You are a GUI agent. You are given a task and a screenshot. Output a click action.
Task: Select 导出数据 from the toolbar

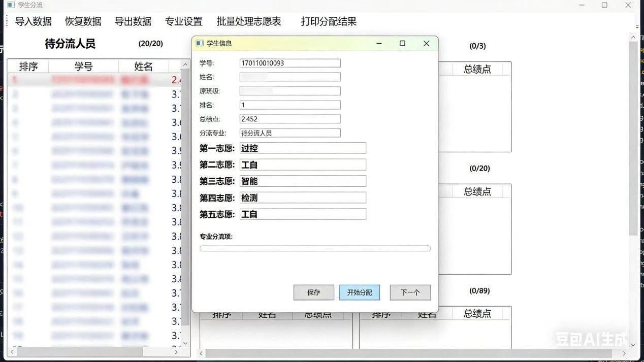click(133, 21)
